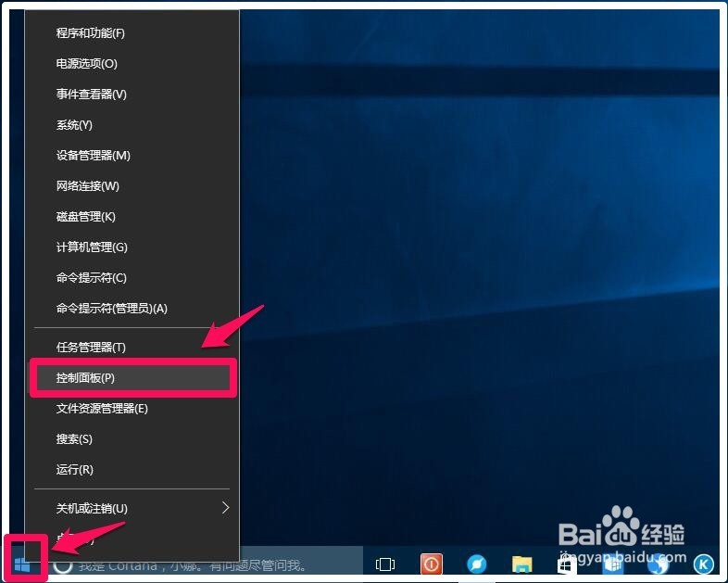728x583 pixels.
Task: Open 设备管理器(M)
Action: pos(132,156)
